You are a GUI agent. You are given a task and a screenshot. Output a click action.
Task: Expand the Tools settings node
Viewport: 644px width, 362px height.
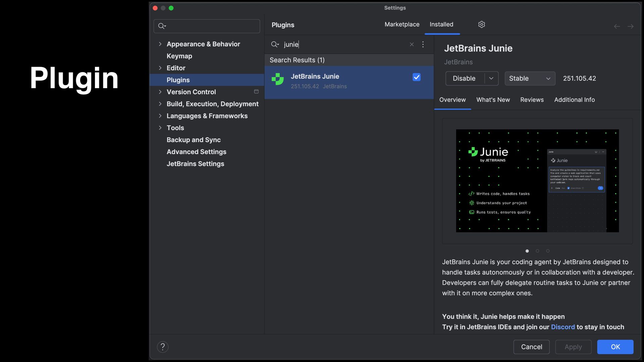pyautogui.click(x=160, y=128)
